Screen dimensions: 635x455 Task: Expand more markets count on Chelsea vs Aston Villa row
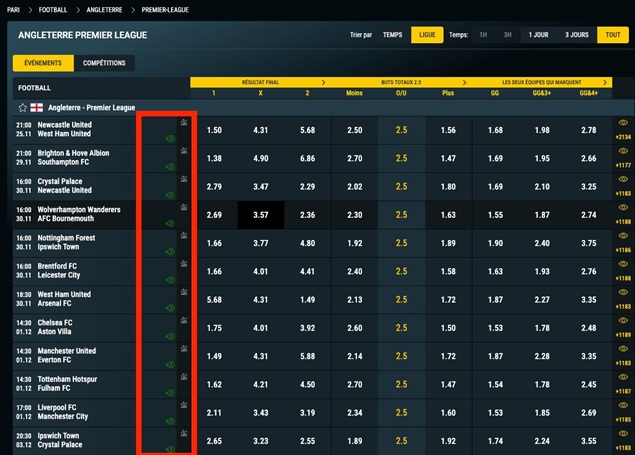(x=623, y=335)
